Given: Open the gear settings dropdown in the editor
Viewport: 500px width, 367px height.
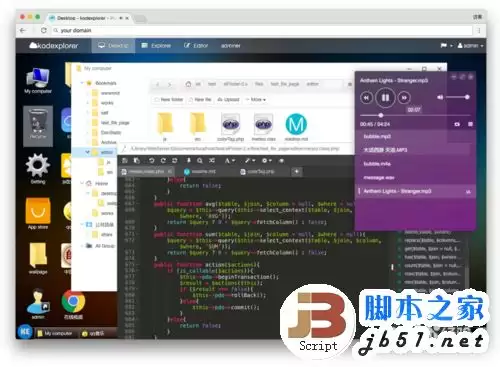Looking at the screenshot, I should click(267, 161).
